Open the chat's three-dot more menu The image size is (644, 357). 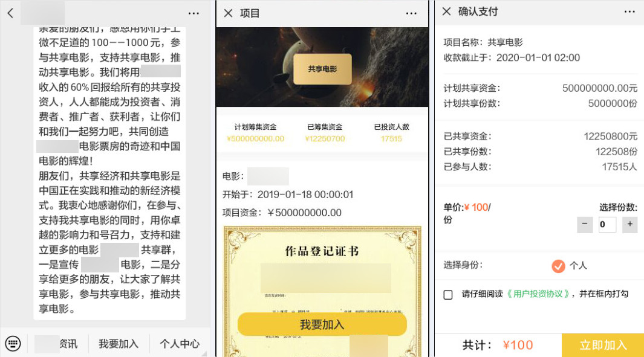point(194,13)
